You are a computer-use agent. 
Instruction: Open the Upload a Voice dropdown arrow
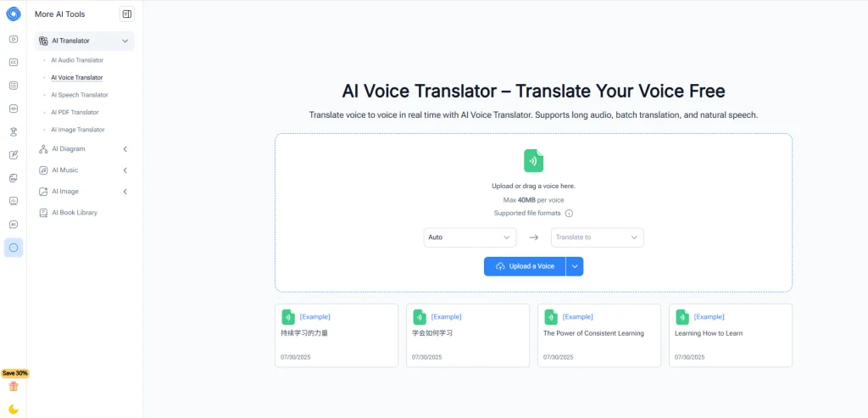(575, 266)
